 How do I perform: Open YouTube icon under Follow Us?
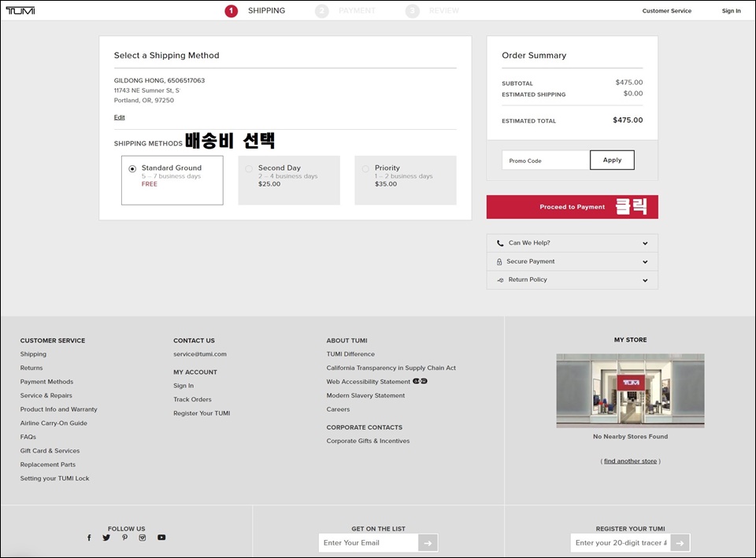[x=161, y=538]
